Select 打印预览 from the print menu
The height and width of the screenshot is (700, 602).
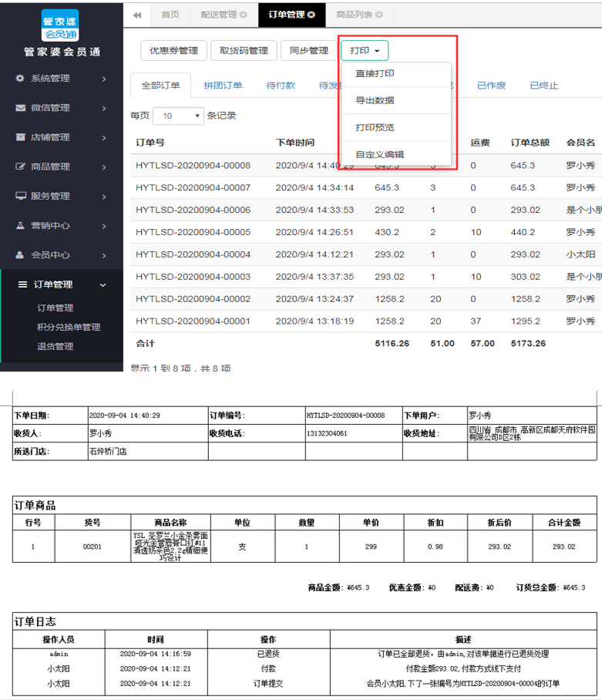396,128
